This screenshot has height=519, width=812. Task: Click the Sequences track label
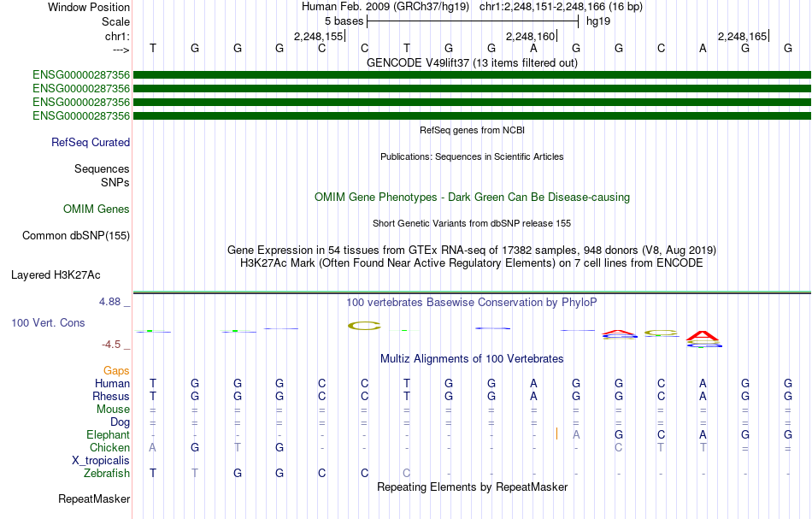point(102,168)
